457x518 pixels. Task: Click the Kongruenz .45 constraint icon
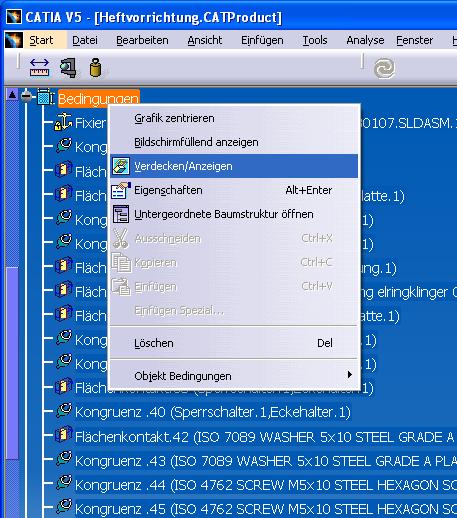coord(64,507)
